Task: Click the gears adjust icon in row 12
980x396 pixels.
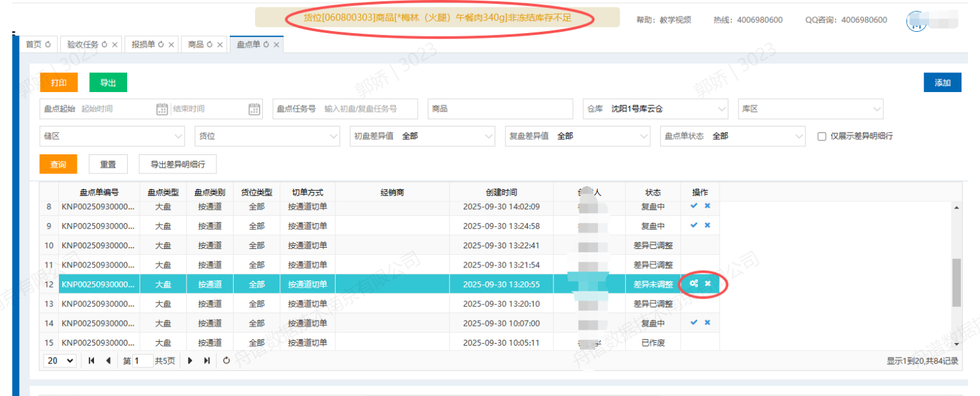Action: (x=693, y=283)
